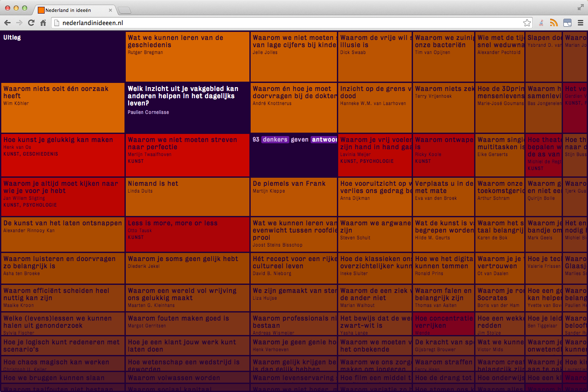Open 'Wat we kunnen leren van de geschiedenis'

187,56
